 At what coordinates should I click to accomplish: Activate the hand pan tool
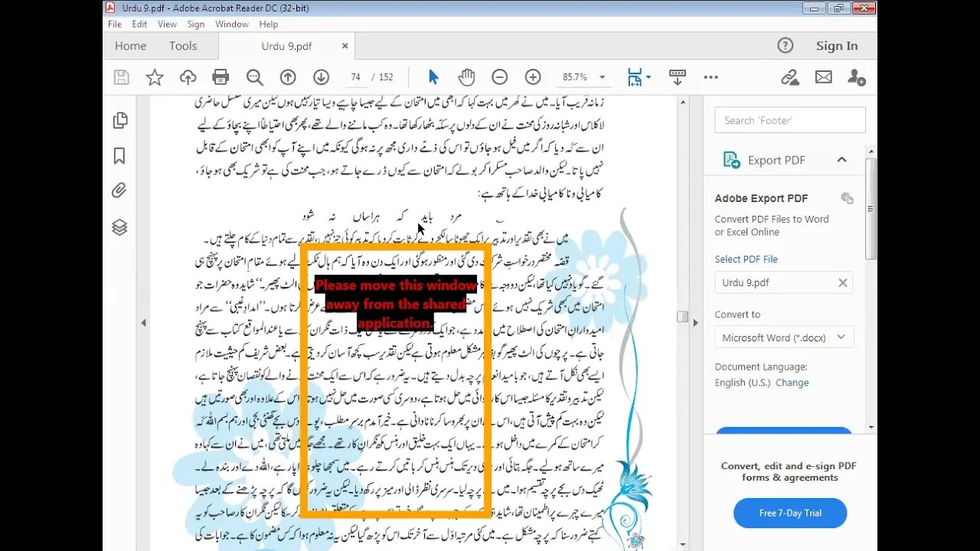click(466, 77)
